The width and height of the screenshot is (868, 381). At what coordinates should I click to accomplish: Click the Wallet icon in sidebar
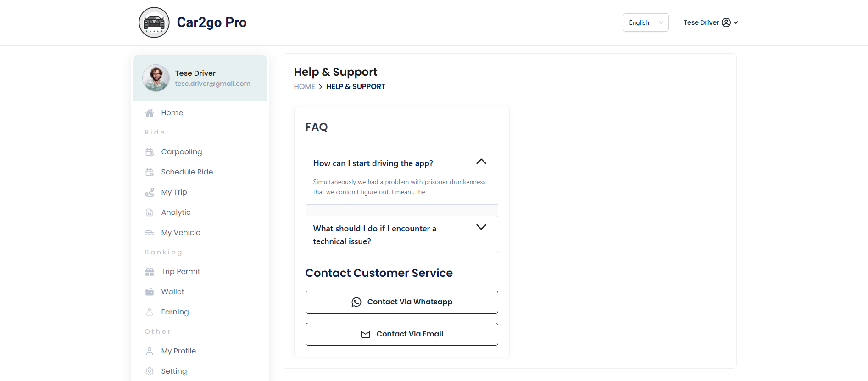tap(150, 292)
